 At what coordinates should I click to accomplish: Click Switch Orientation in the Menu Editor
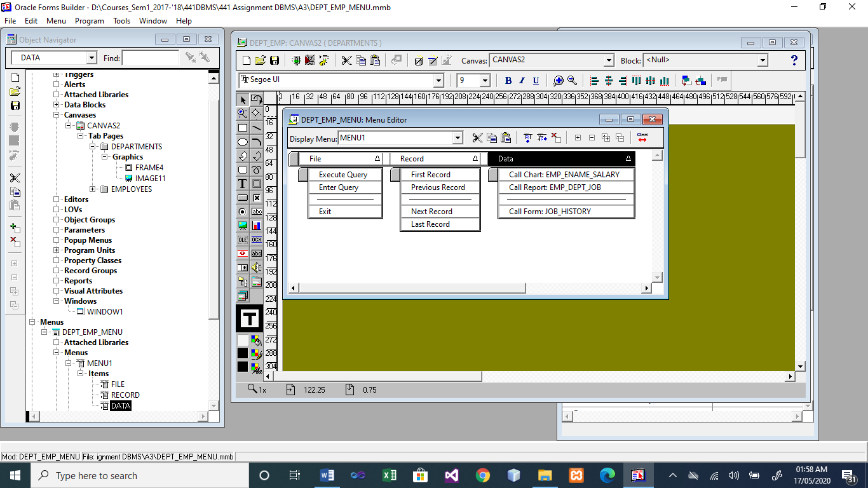tap(642, 138)
